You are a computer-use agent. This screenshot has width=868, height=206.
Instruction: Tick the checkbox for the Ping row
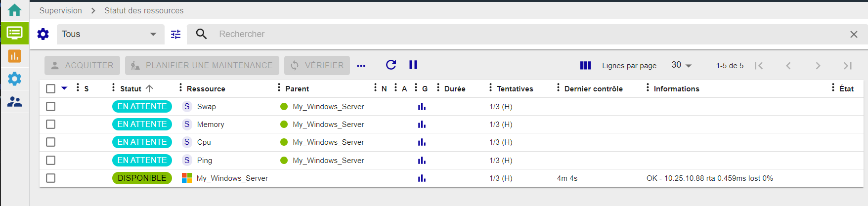[x=50, y=161]
